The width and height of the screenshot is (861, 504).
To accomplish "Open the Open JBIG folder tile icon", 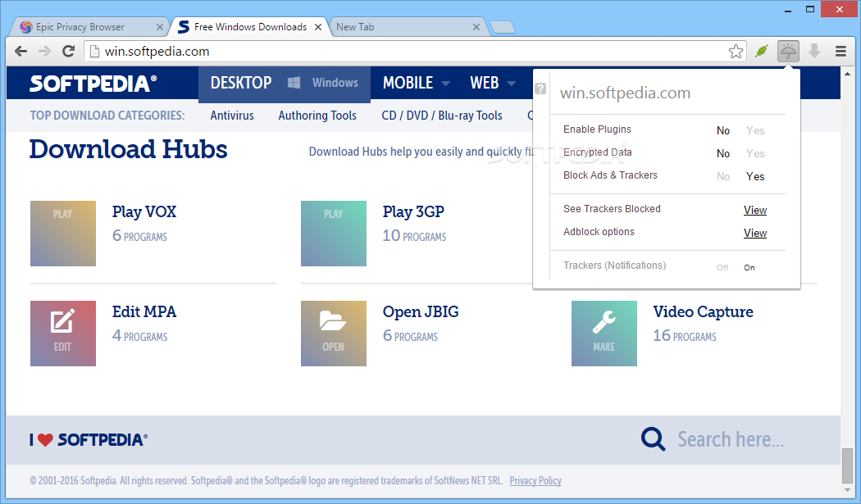I will click(x=333, y=334).
